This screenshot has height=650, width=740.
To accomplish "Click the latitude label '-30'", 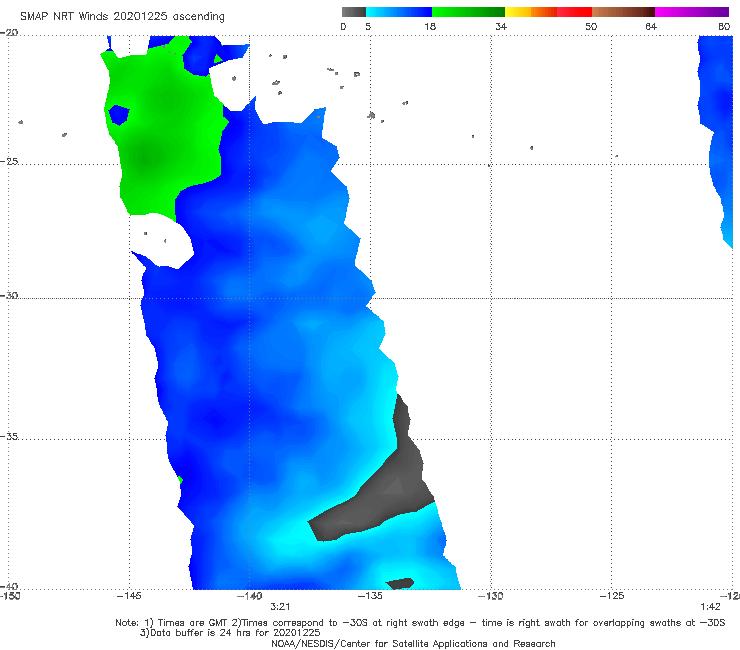I will pos(9,295).
